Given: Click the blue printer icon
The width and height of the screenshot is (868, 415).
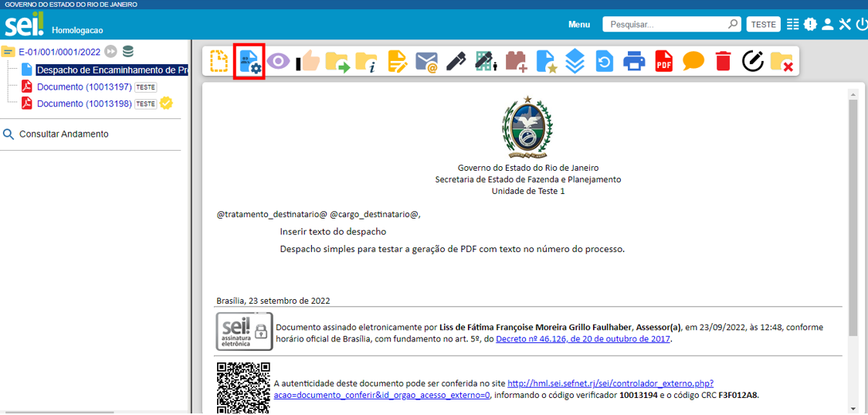Looking at the screenshot, I should coord(634,61).
